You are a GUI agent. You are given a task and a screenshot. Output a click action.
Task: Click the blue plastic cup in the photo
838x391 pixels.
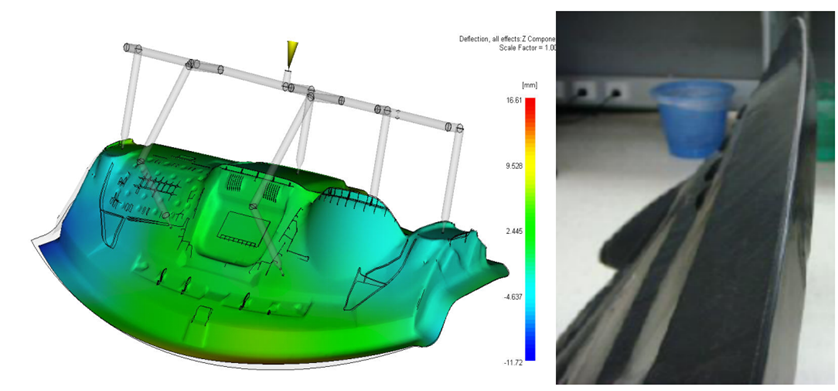[692, 119]
